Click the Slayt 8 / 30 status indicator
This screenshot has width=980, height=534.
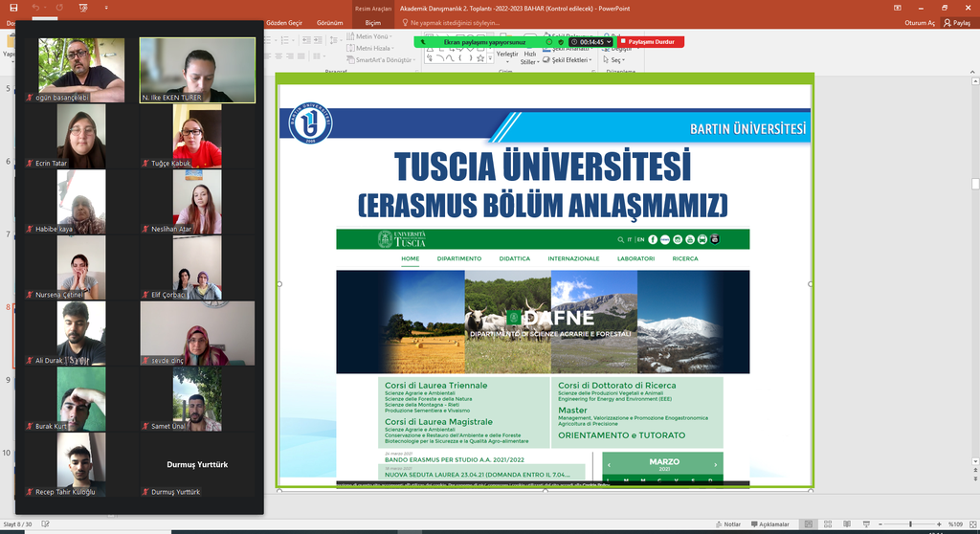click(17, 524)
